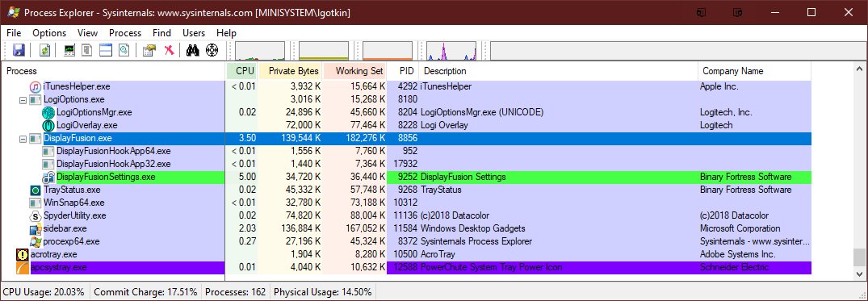Click 'Processes: 162' in status bar
This screenshot has height=301, width=868.
(236, 291)
